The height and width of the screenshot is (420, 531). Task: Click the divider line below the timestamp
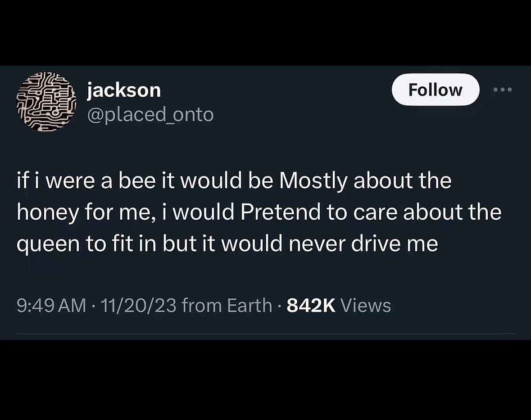click(x=265, y=333)
